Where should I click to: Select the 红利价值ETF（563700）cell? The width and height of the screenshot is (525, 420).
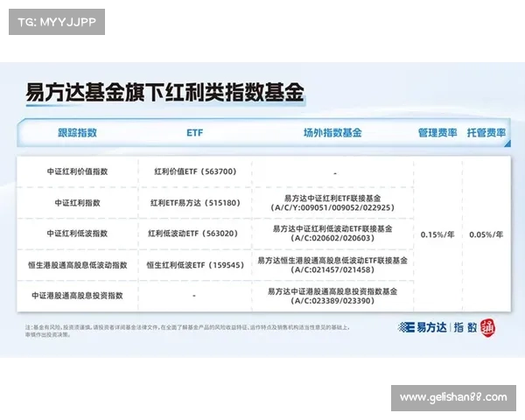click(x=195, y=171)
